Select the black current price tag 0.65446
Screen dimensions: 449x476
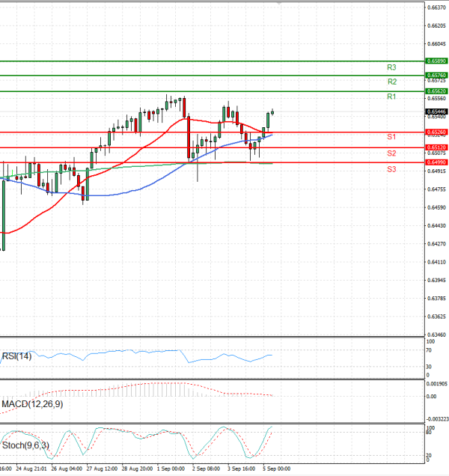click(x=436, y=112)
